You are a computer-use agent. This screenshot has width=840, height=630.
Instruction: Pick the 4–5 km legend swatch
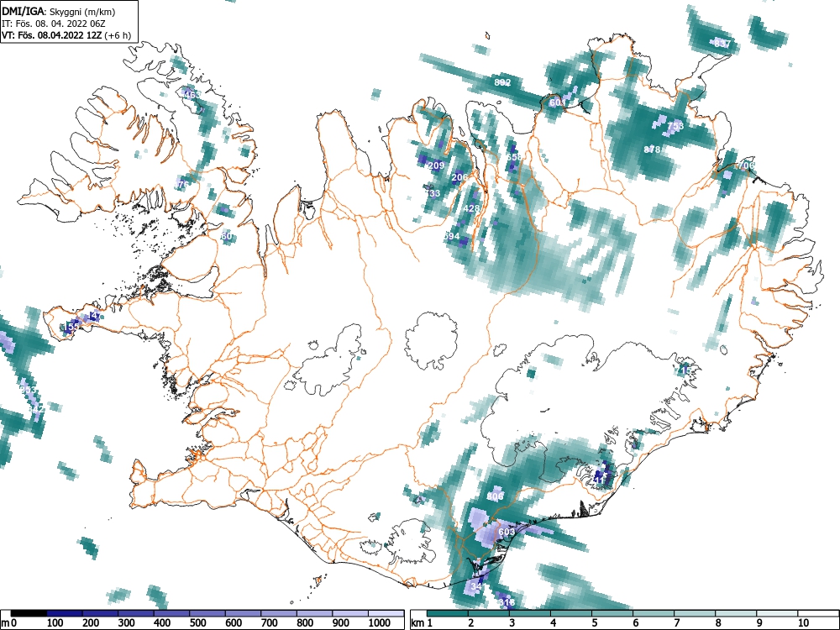click(x=571, y=613)
